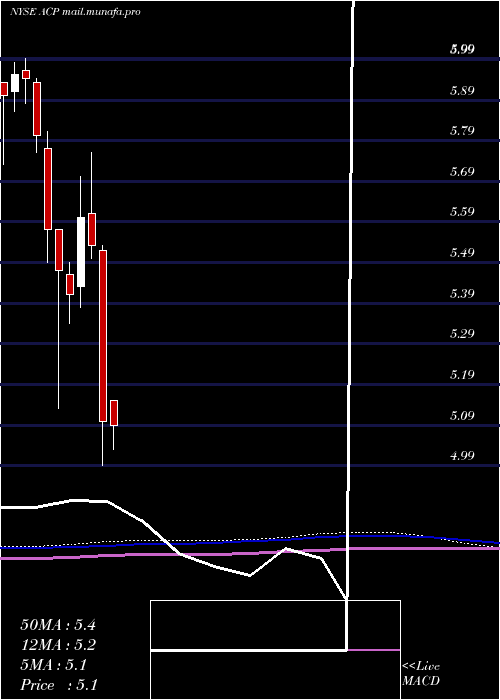Screen dimensions: 500x700
Task: Click the 5.89 price axis label
Action: [461, 91]
